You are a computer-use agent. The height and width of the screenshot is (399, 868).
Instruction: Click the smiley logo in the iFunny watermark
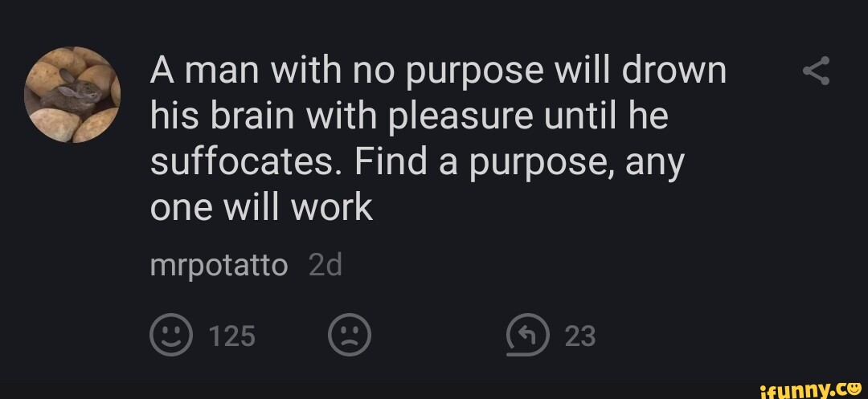[853, 386]
